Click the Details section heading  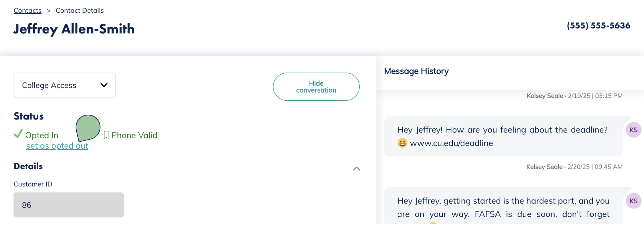coord(28,166)
